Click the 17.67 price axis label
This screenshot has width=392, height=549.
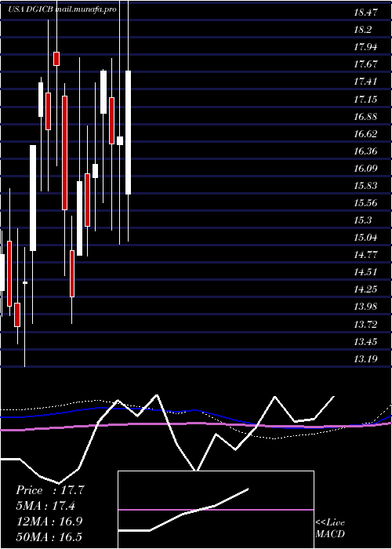(x=365, y=64)
